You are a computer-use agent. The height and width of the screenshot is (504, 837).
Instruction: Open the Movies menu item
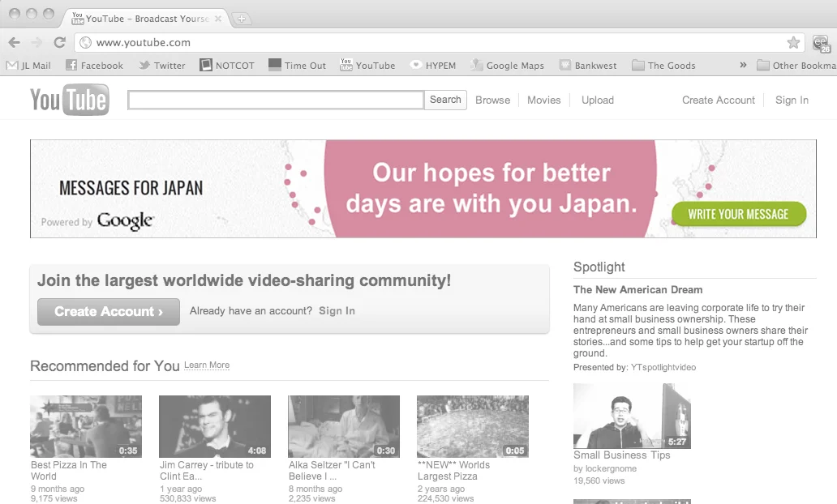pos(544,100)
